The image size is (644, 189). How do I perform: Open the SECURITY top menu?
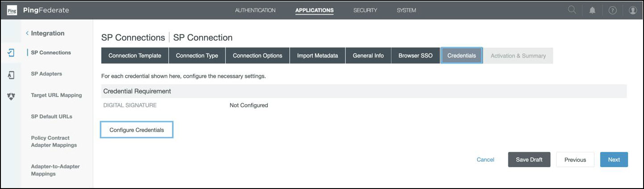pos(365,10)
